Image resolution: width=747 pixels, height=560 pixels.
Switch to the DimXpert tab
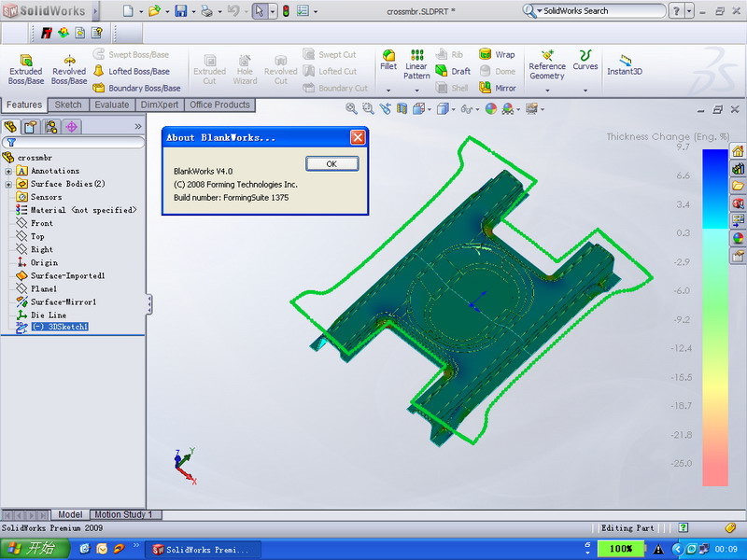[160, 105]
